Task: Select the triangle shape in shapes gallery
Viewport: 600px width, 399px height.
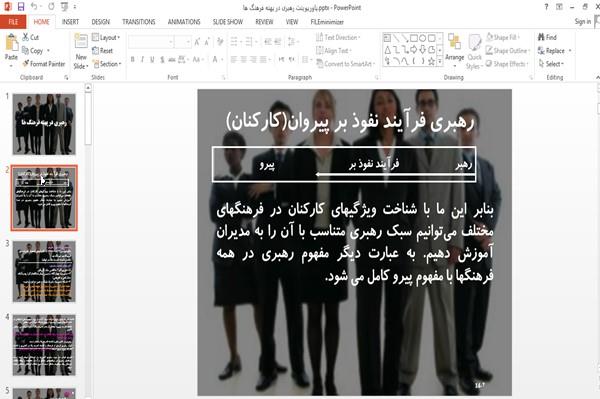Action: (387, 49)
